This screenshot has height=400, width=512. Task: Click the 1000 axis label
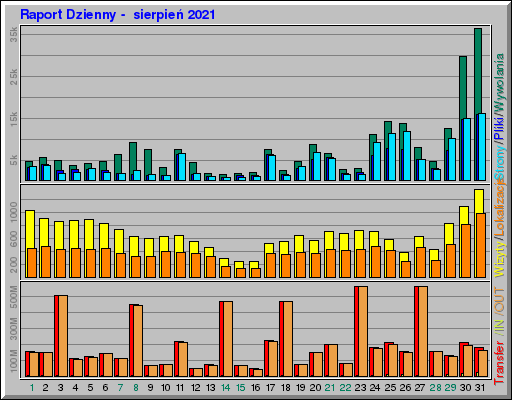tap(14, 212)
